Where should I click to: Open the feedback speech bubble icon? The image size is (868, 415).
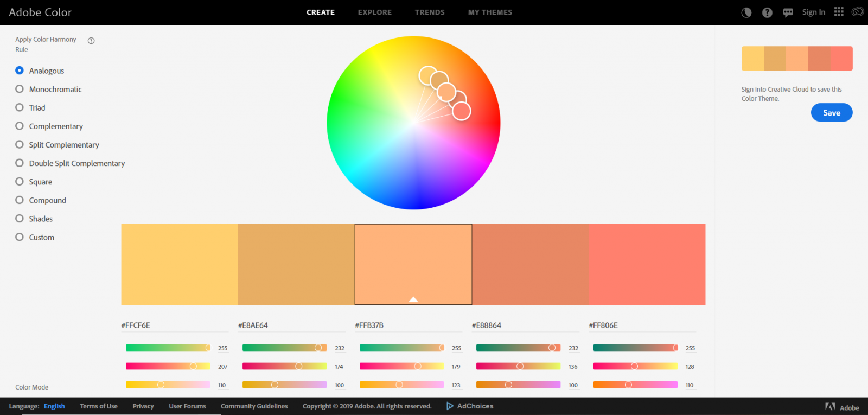click(x=788, y=12)
